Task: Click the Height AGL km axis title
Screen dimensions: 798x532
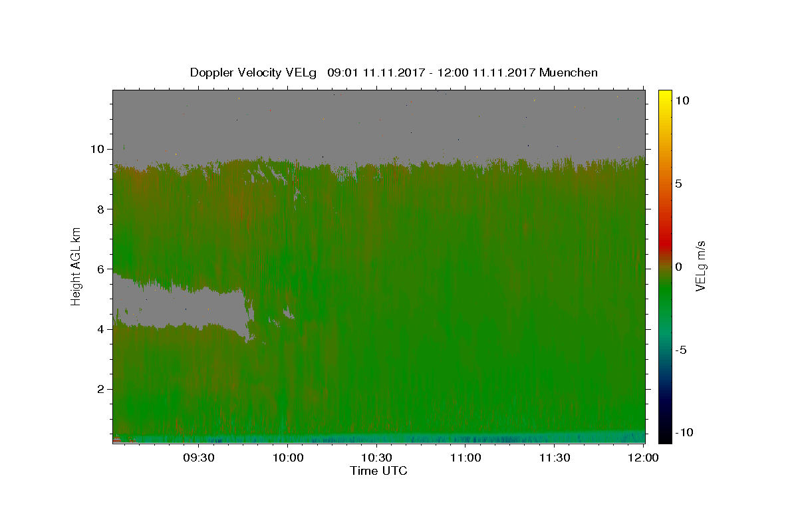Action: point(76,266)
